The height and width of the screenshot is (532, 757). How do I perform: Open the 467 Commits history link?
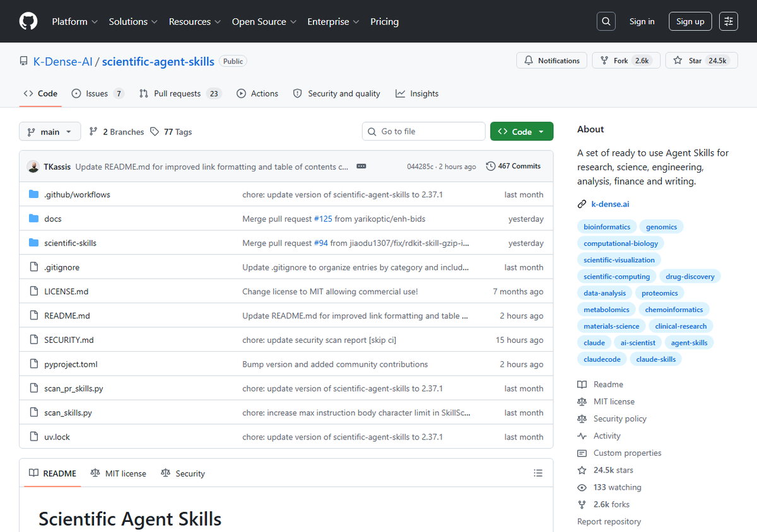click(x=513, y=166)
